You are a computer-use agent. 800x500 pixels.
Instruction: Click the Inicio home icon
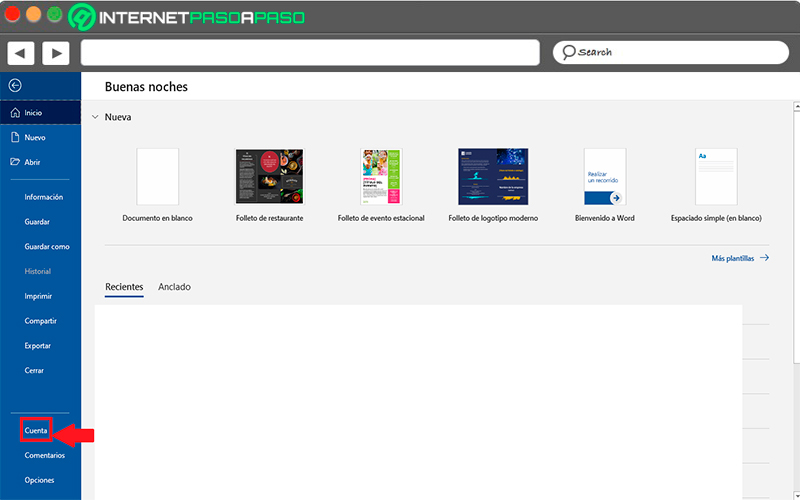pos(15,112)
